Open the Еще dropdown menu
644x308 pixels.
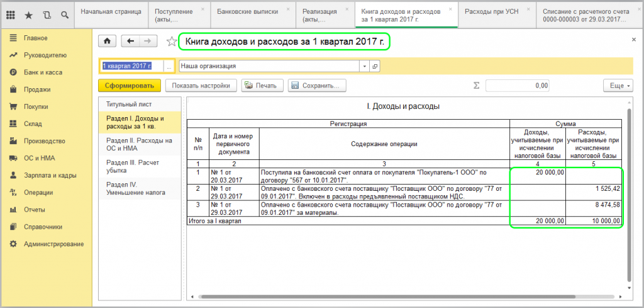click(x=617, y=86)
